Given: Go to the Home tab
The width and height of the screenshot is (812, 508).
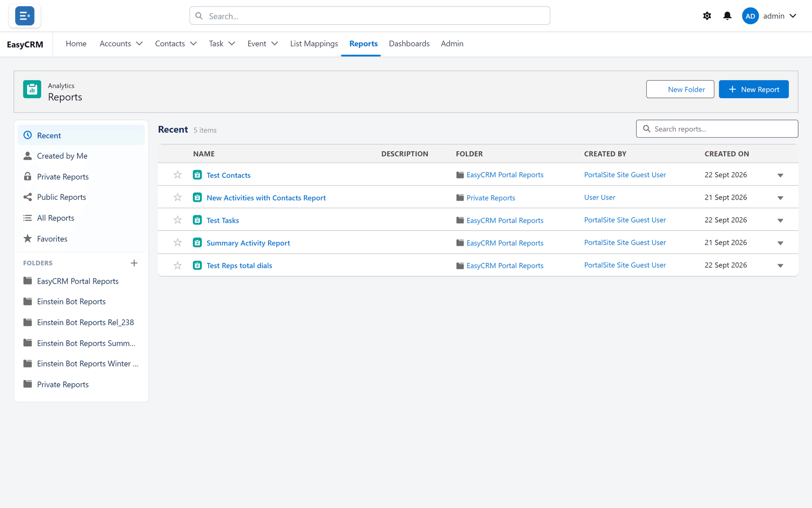Looking at the screenshot, I should [76, 43].
